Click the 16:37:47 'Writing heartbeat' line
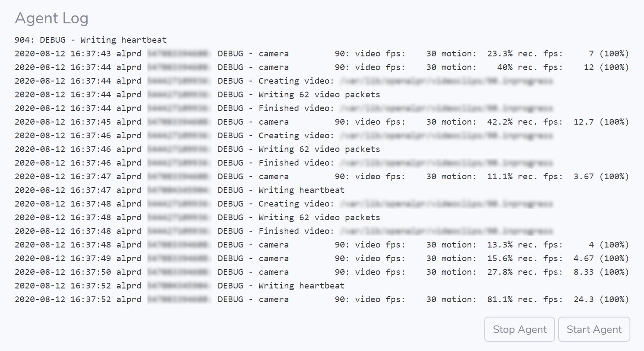Image resolution: width=644 pixels, height=351 pixels. (x=179, y=190)
